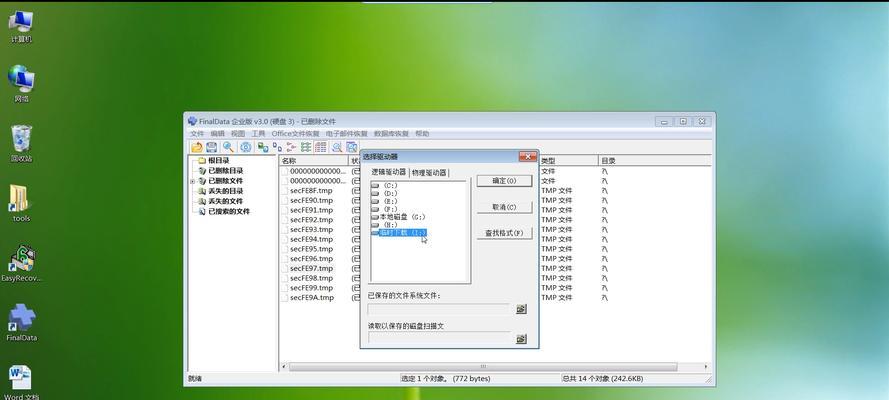
Task: Select drive (H:) in the drive list
Action: (x=385, y=225)
